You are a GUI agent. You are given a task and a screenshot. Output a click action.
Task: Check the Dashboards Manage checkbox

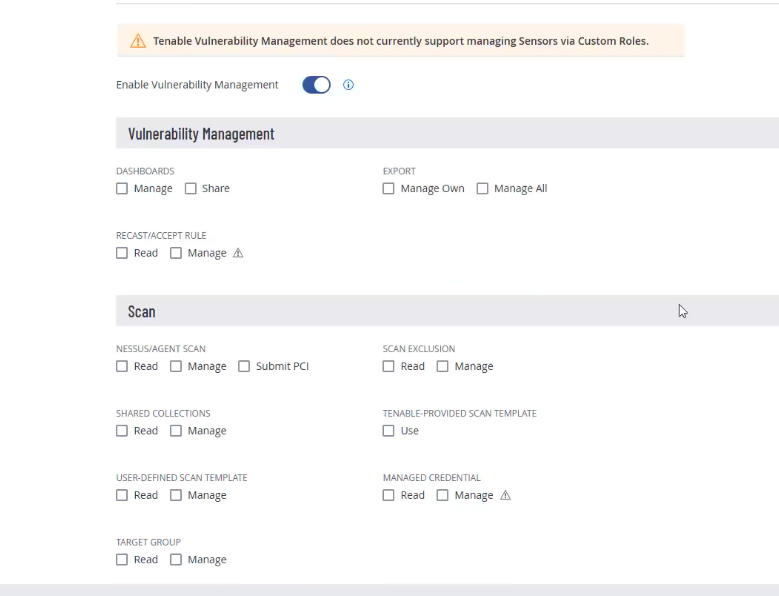[122, 189]
